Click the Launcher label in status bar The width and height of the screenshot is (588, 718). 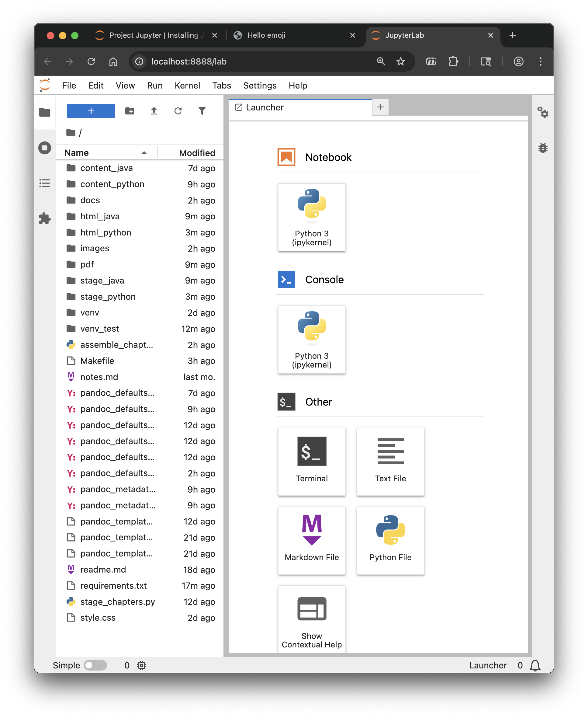[x=487, y=665]
